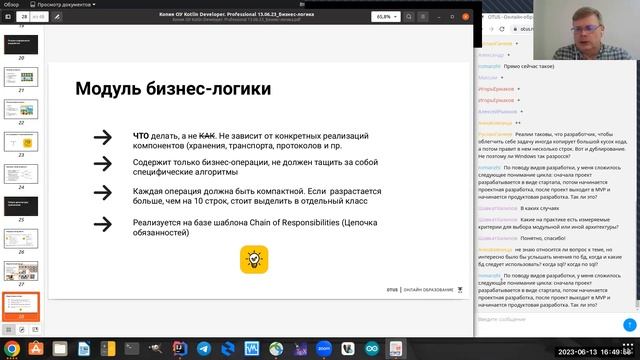Select page 24 thumbnail in sidebar
This screenshot has width=640, height=360.
[x=21, y=174]
